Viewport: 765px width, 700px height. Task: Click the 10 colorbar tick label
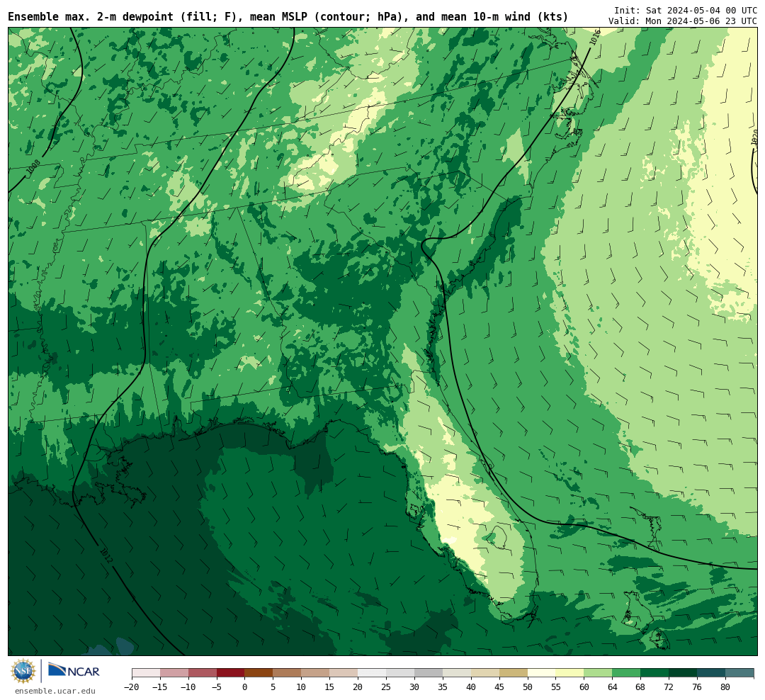(301, 687)
